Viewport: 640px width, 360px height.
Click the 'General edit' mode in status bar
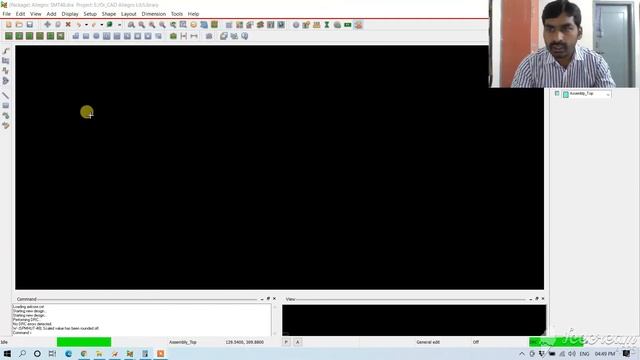(x=428, y=342)
